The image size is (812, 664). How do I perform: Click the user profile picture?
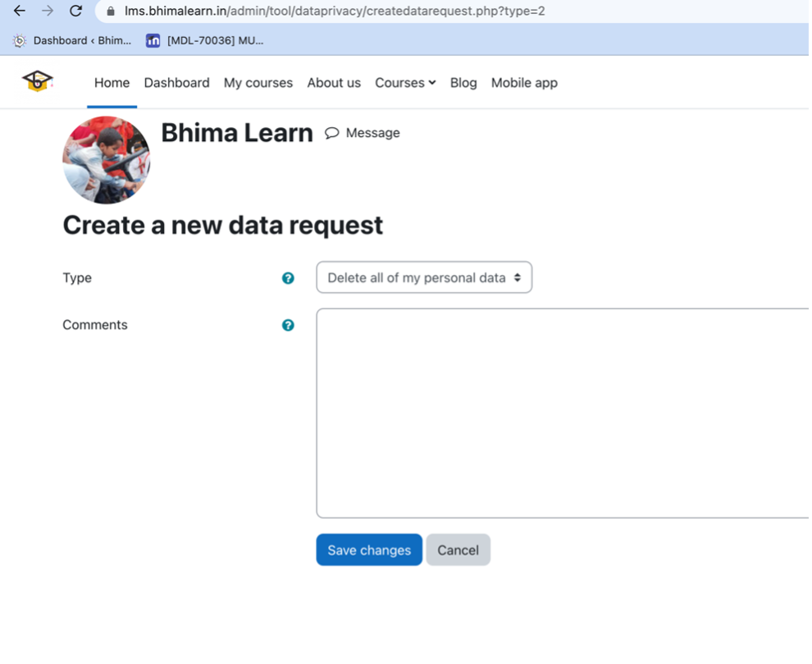click(x=107, y=160)
